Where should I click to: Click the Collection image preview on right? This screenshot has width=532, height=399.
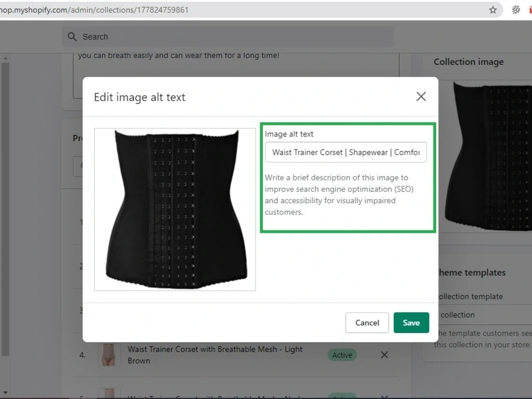coord(488,157)
